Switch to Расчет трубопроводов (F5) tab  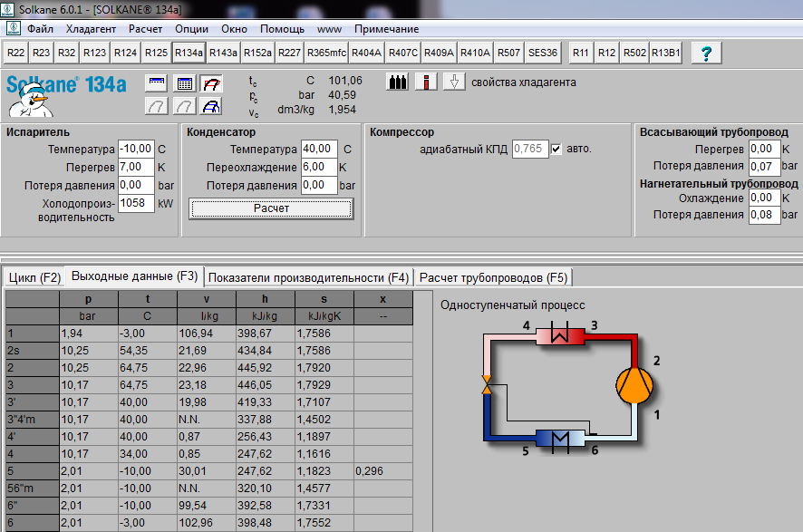coord(494,277)
